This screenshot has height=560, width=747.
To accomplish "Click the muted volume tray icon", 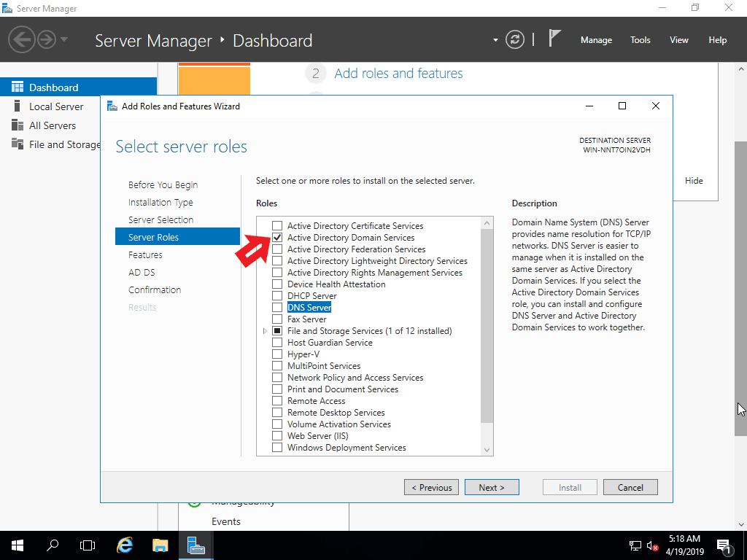I will pos(652,545).
